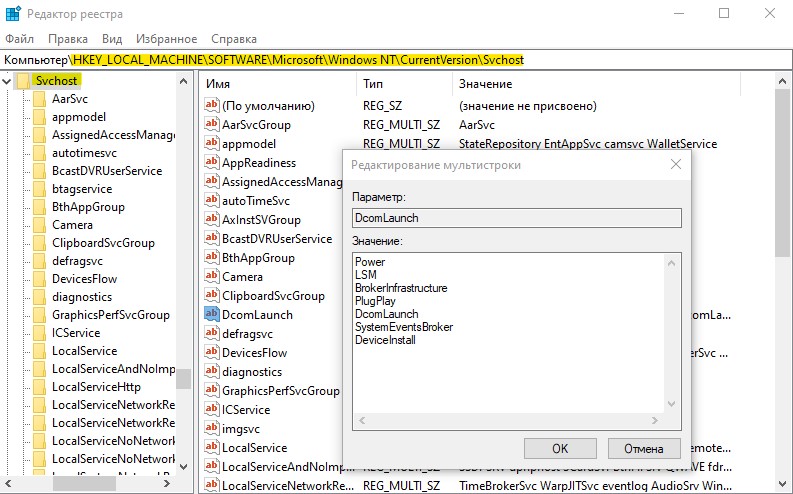Click the ab icon of AxInstSVGroup value
This screenshot has height=494, width=793.
point(211,219)
